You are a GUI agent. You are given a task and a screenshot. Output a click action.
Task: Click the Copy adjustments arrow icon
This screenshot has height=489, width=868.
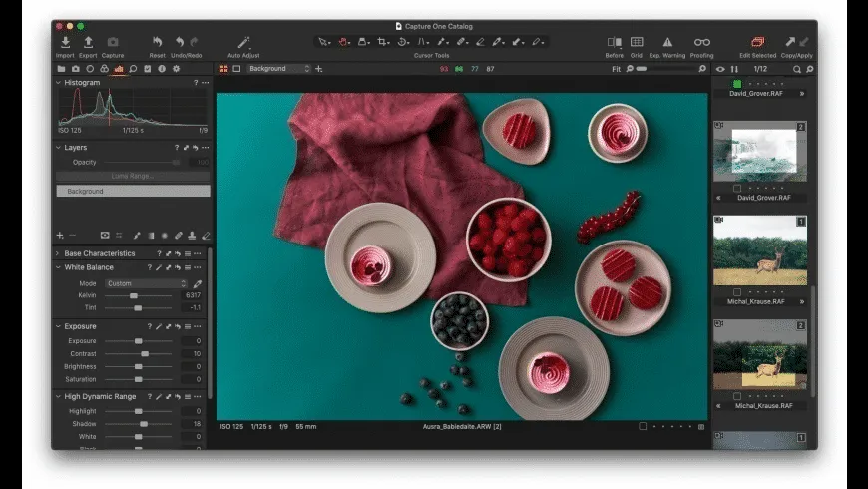[x=790, y=42]
